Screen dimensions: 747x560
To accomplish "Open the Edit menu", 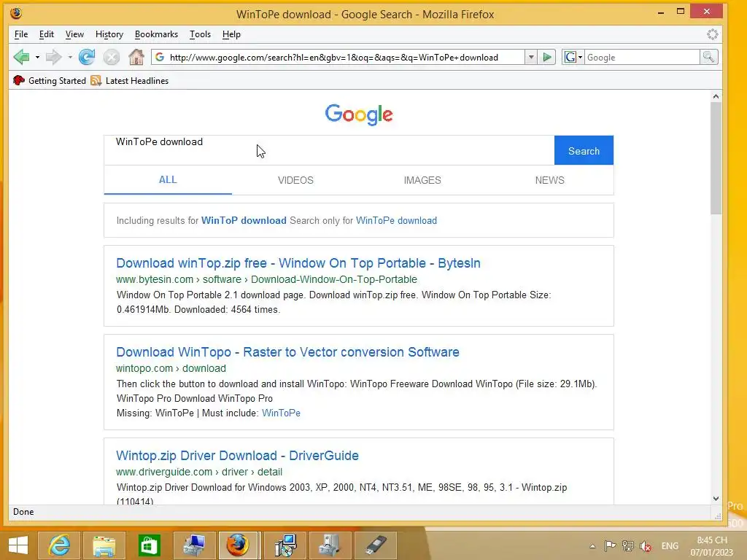I will (46, 34).
